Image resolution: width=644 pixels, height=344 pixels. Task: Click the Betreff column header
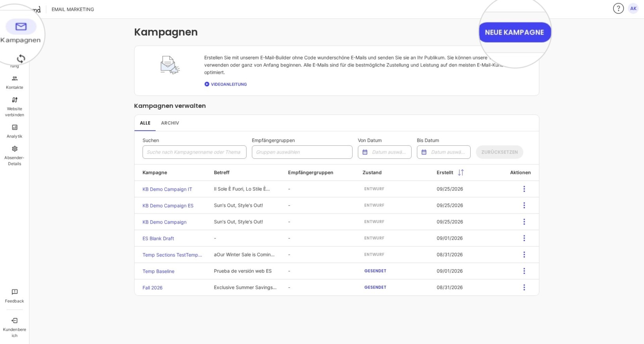[x=221, y=172]
